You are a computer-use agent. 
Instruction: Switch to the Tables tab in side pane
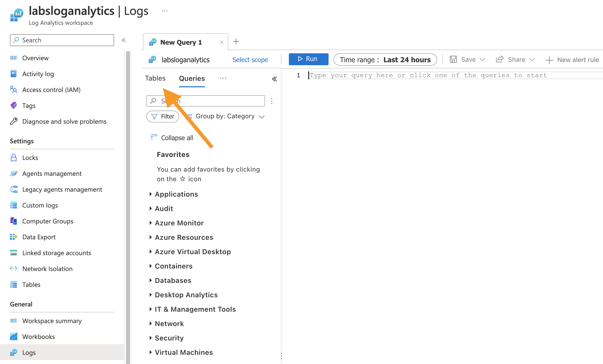tap(155, 78)
